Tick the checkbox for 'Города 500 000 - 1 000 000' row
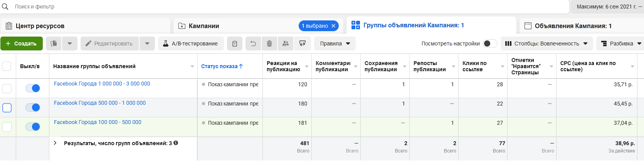 coord(7,108)
